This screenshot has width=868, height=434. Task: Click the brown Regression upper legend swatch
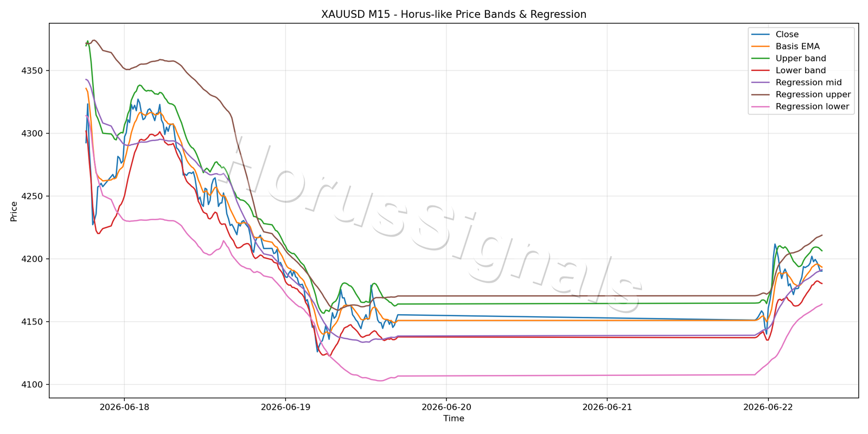761,94
